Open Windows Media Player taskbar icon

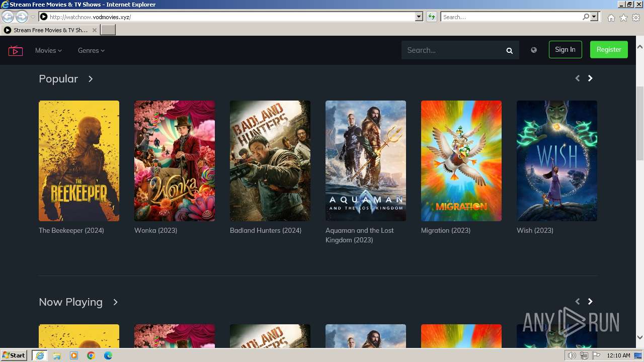pyautogui.click(x=74, y=355)
